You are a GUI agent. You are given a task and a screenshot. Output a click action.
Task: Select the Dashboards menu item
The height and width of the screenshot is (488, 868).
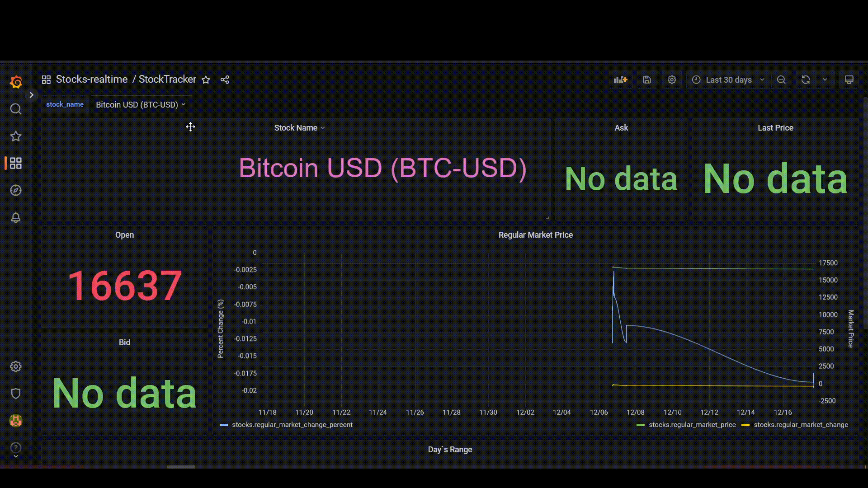16,163
